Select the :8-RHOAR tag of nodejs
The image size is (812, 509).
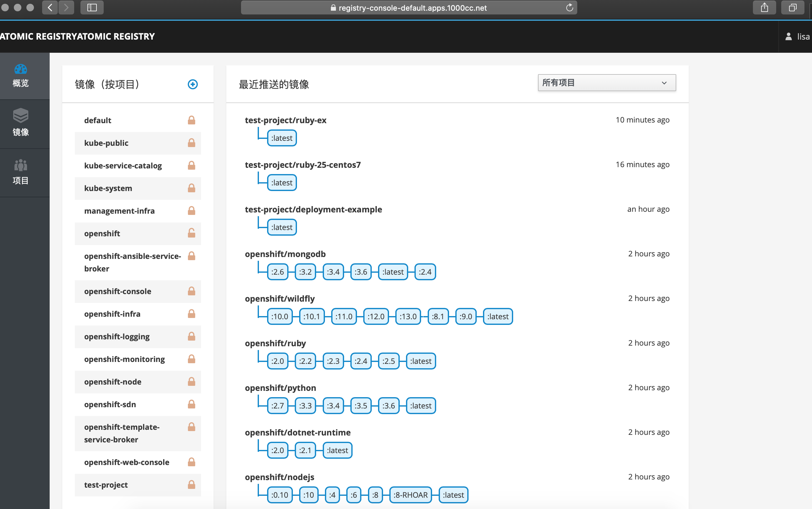point(410,495)
